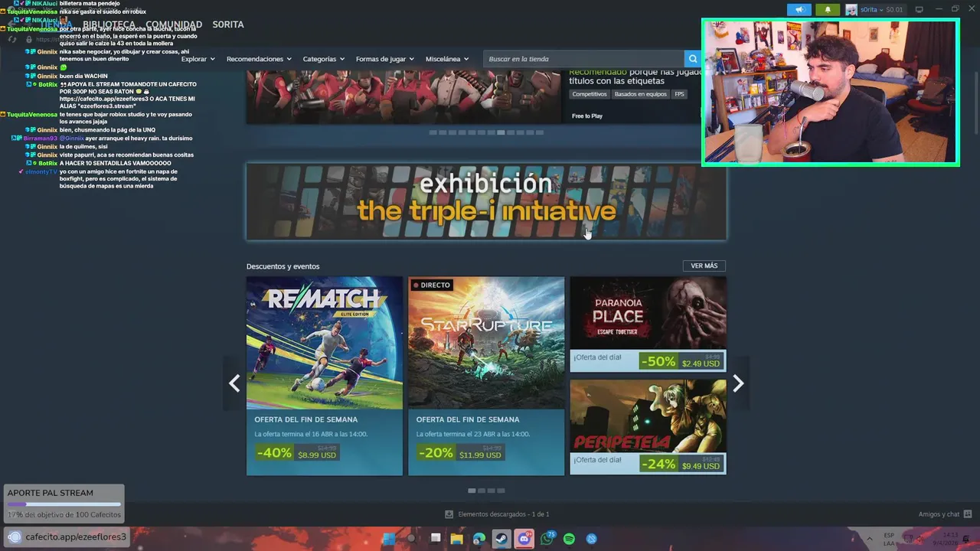Click VER MÁS for discounts and events
The height and width of the screenshot is (551, 980).
tap(704, 266)
